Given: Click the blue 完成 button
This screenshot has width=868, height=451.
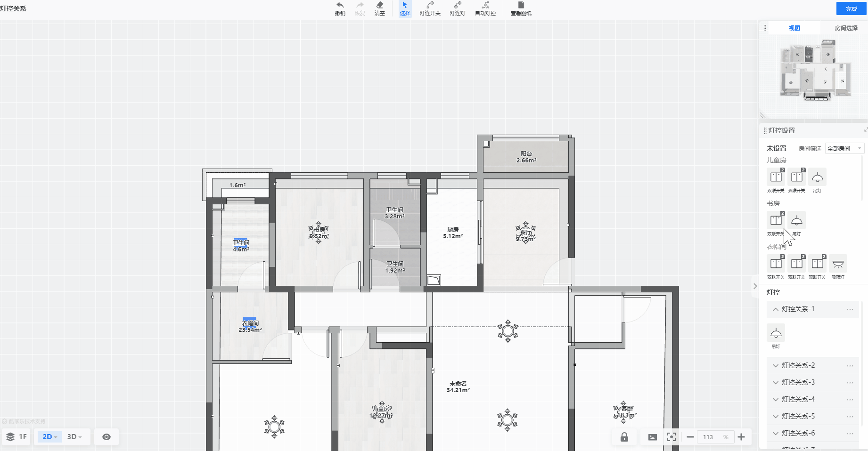Looking at the screenshot, I should 851,9.
